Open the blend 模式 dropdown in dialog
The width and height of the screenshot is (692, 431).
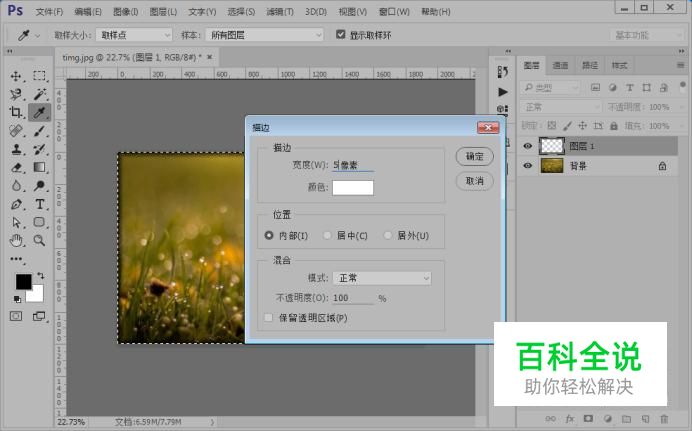click(x=381, y=278)
